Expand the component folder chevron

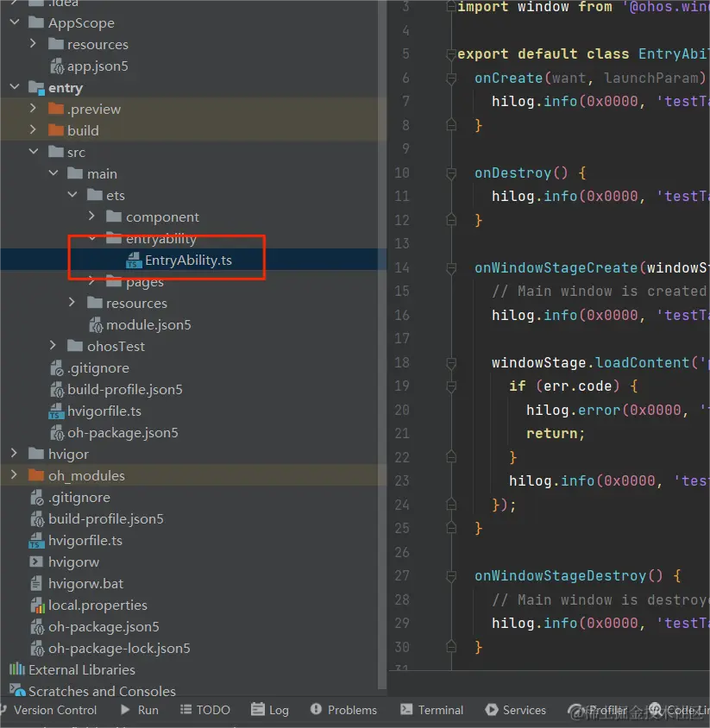(91, 217)
